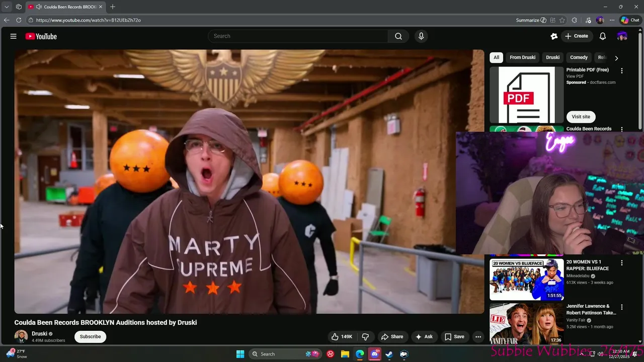Open the weather widget showing 27°F
This screenshot has width=644, height=362.
click(17, 354)
